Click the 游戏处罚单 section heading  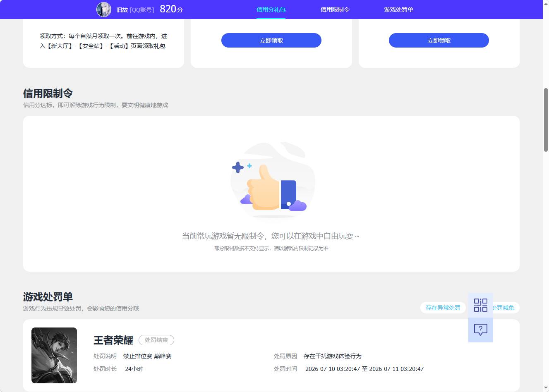pos(48,297)
